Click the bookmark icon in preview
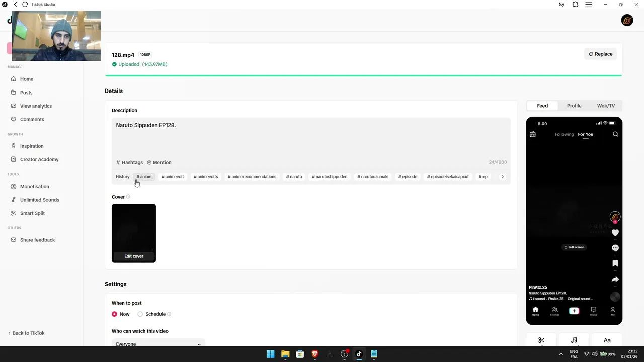Screen dimensions: 644x362 [x=615, y=263]
